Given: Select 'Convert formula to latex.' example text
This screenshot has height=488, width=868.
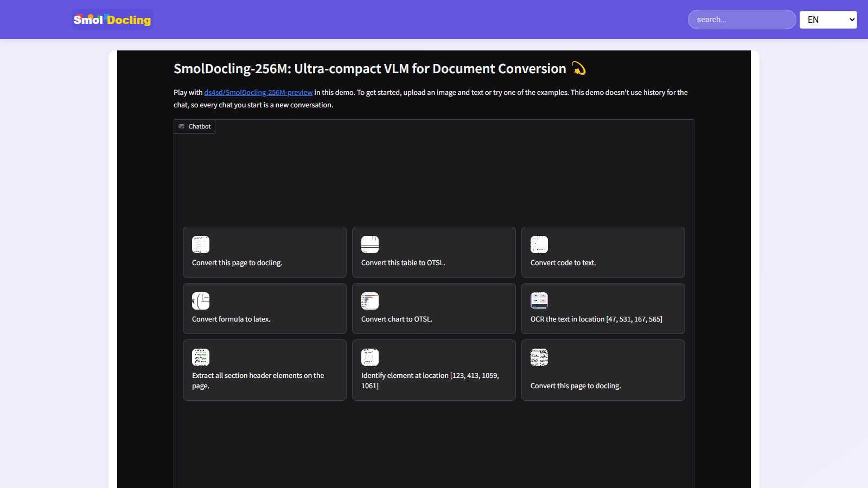Looking at the screenshot, I should (x=231, y=319).
